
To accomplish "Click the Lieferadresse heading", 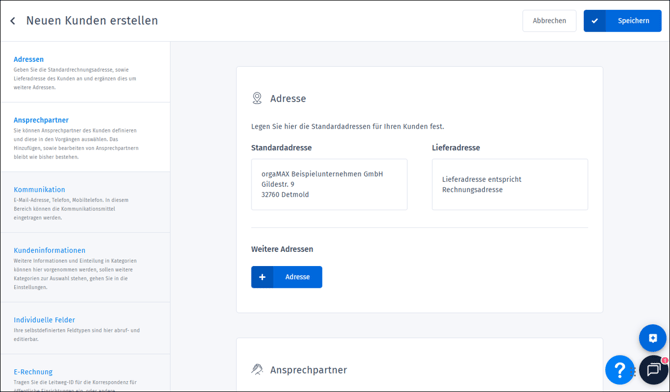I will click(456, 147).
